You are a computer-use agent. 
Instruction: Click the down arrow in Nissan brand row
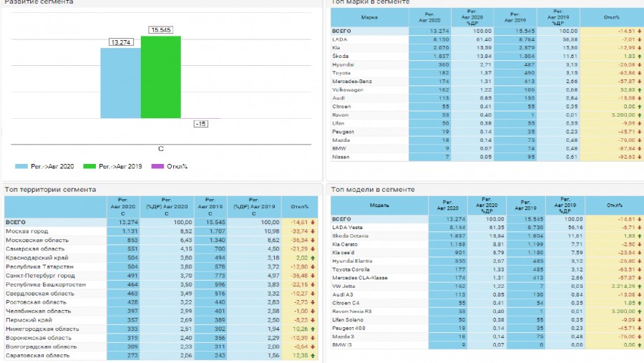pyautogui.click(x=640, y=157)
